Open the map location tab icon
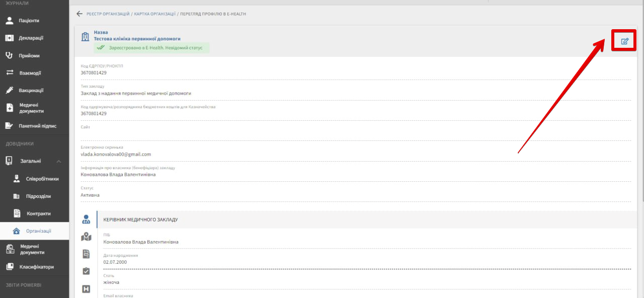The width and height of the screenshot is (644, 298). click(x=86, y=237)
